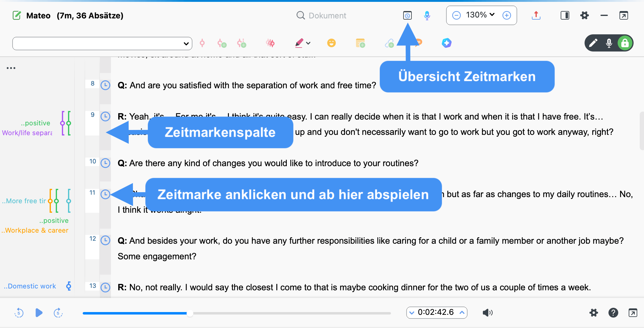The height and width of the screenshot is (328, 644).
Task: Zoom in with the plus button
Action: pyautogui.click(x=507, y=15)
